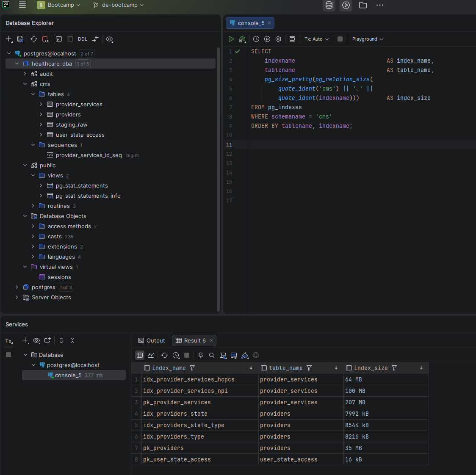The width and height of the screenshot is (476, 475).
Task: Show the chart view of results
Action: 151,355
